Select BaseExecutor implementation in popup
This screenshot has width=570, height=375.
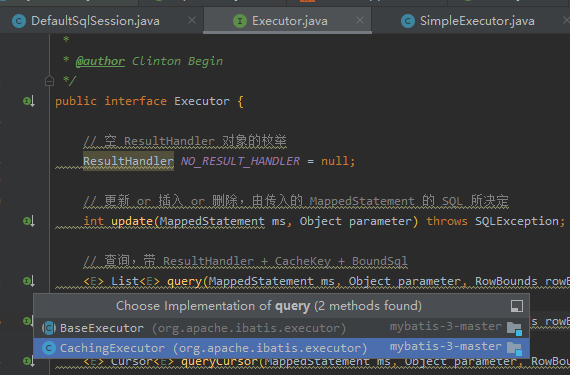[281, 328]
